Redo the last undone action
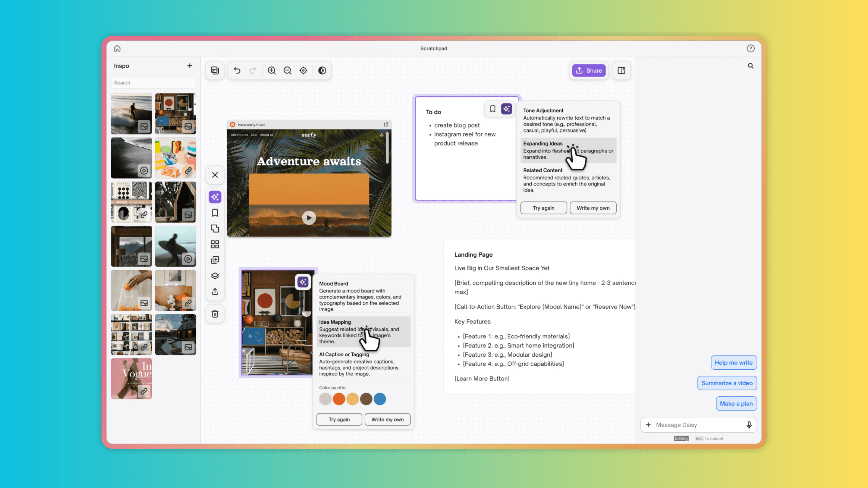Image resolution: width=868 pixels, height=488 pixels. pos(253,70)
